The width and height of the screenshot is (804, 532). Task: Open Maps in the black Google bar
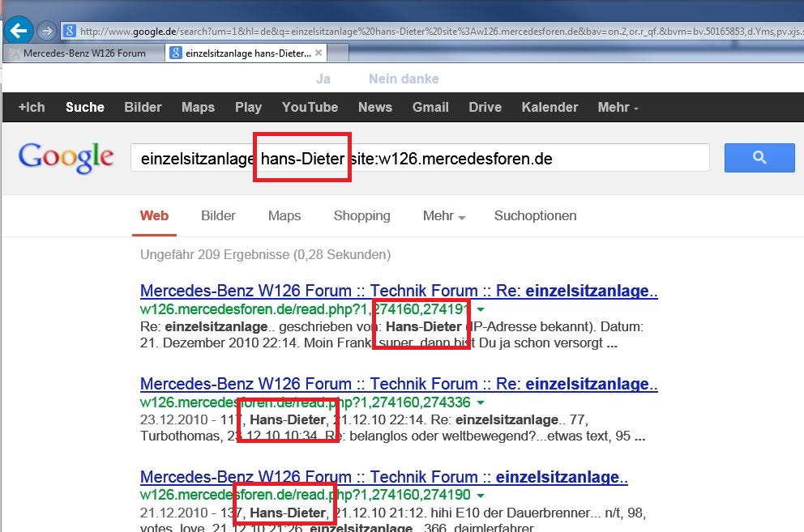(x=198, y=107)
